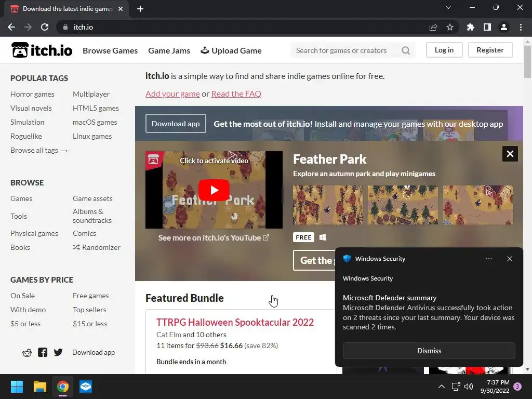Open TTRPG Halloween Spooktacular 2022 bundle
Viewport: 532px width, 399px height.
coord(235,322)
